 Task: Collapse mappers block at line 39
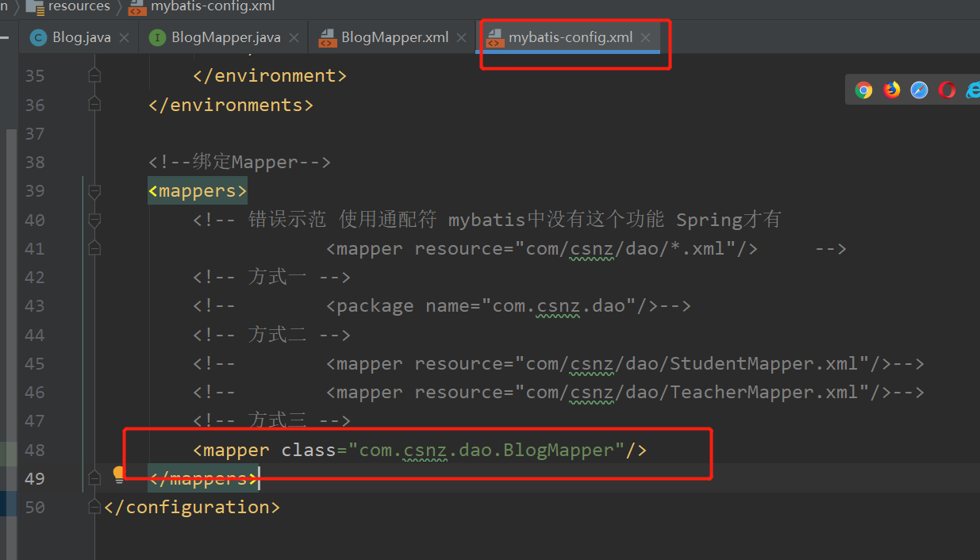click(94, 190)
